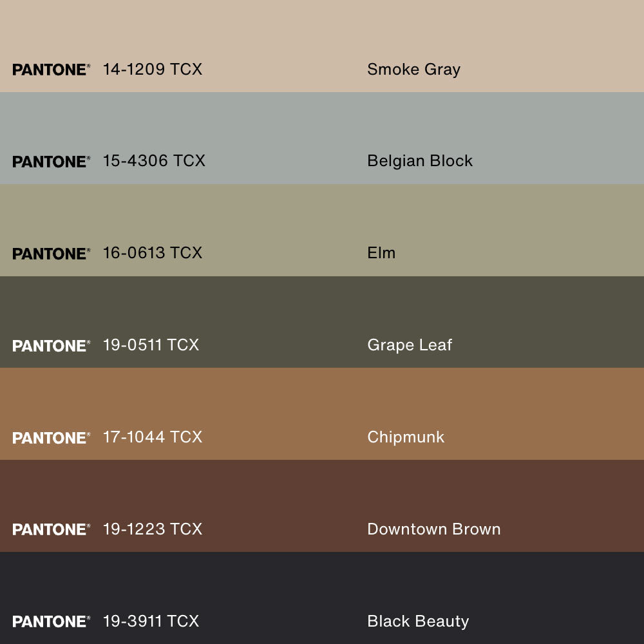The image size is (644, 644).
Task: Select the Downtown Brown name text
Action: [x=433, y=529]
